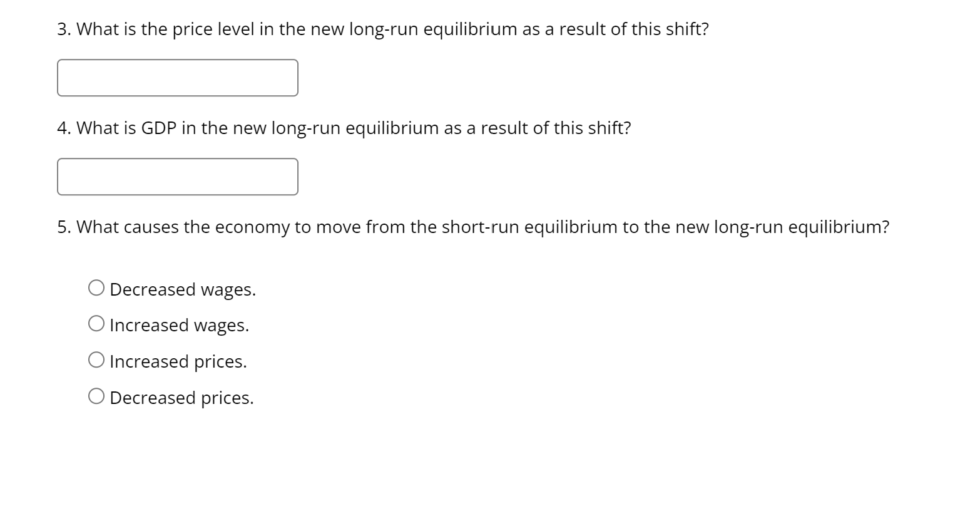Select the 'Increased wages.' radio button
Viewport: 980px width, 506px height.
97,323
